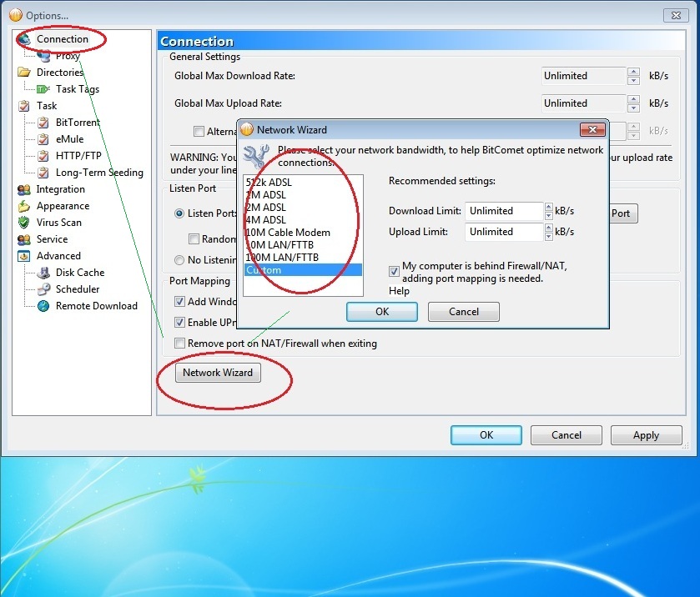This screenshot has height=597, width=700.
Task: Click the Disk Cache icon under Advanced
Action: (x=43, y=273)
